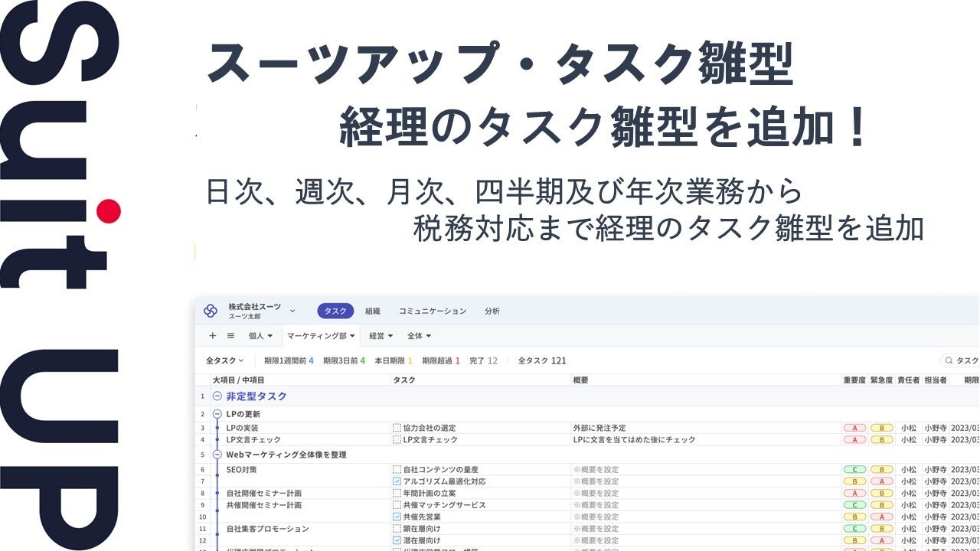Click importance badge A in LPの実装 row
The height and width of the screenshot is (551, 980).
click(x=854, y=428)
